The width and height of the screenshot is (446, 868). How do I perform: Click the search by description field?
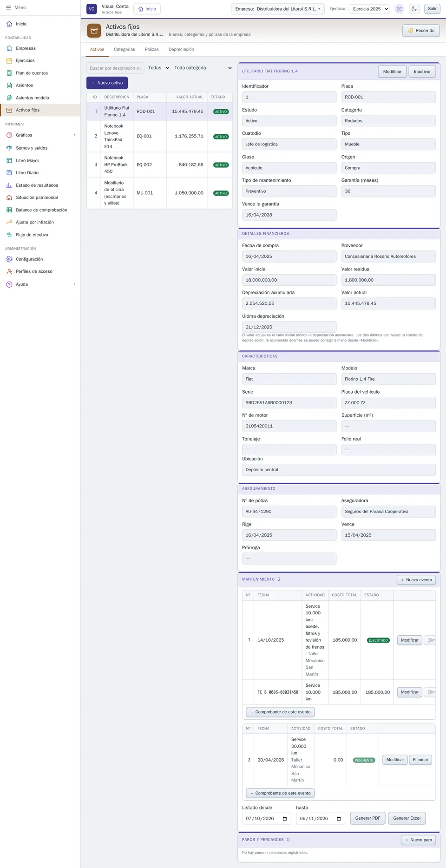(115, 68)
